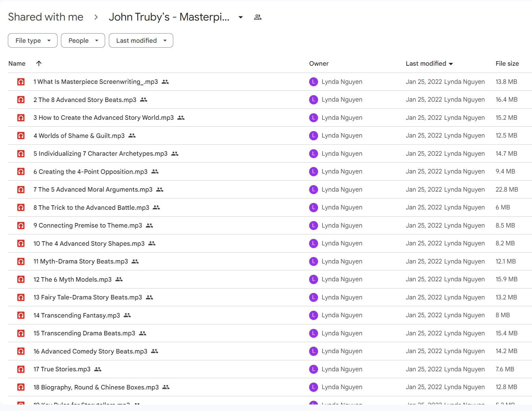Click the audio icon for 4 Worlds of Shame & Guilt
Viewport: 532px width, 411px height.
click(21, 136)
